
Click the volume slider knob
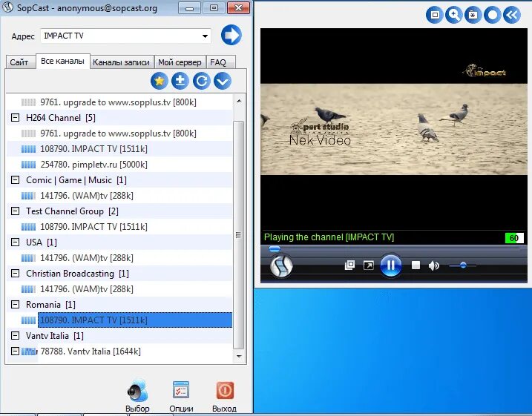click(x=463, y=265)
